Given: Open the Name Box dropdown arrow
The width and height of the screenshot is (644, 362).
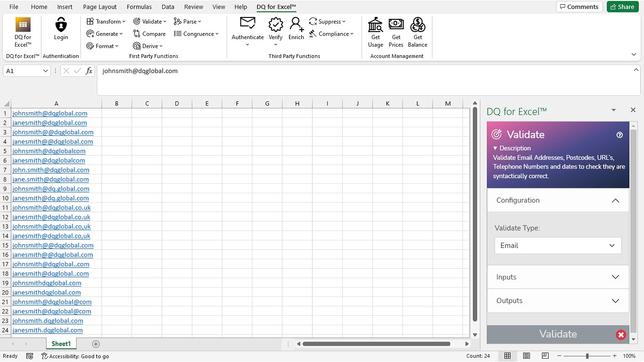Looking at the screenshot, I should pos(46,71).
